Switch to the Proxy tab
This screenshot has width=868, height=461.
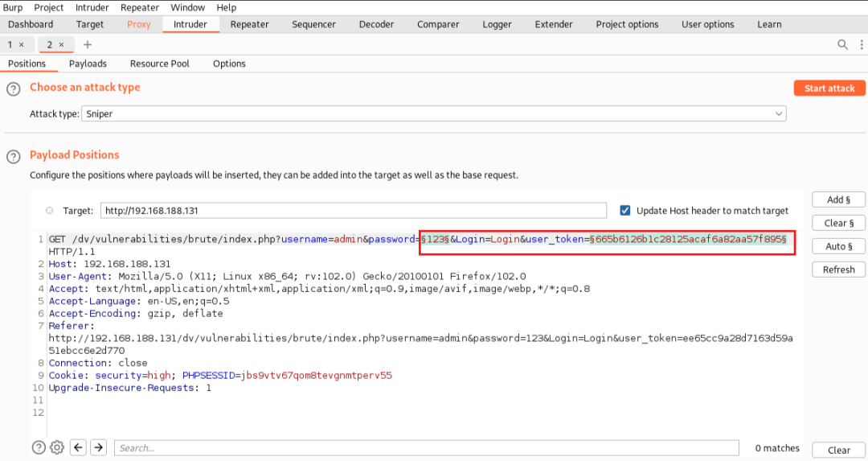coord(138,24)
